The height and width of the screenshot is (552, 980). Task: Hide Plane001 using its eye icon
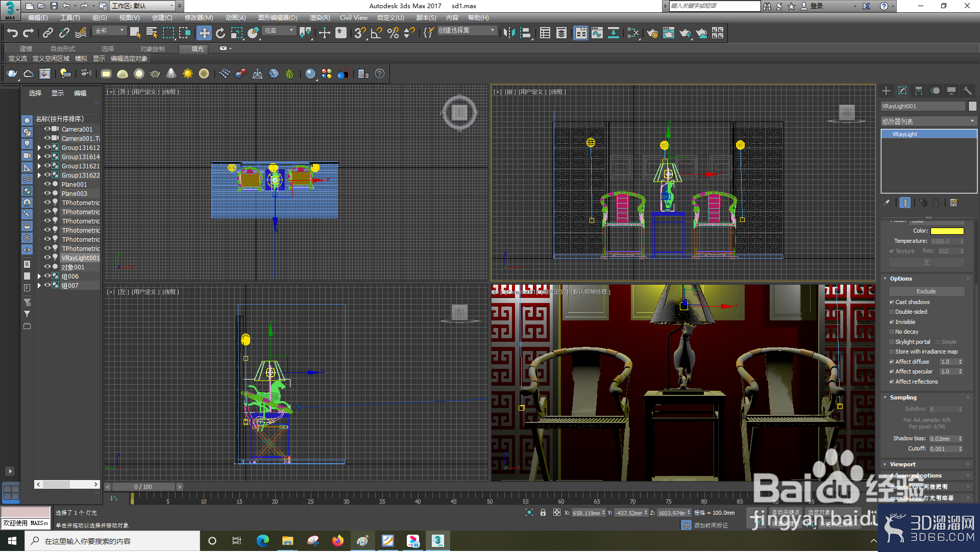[x=47, y=184]
